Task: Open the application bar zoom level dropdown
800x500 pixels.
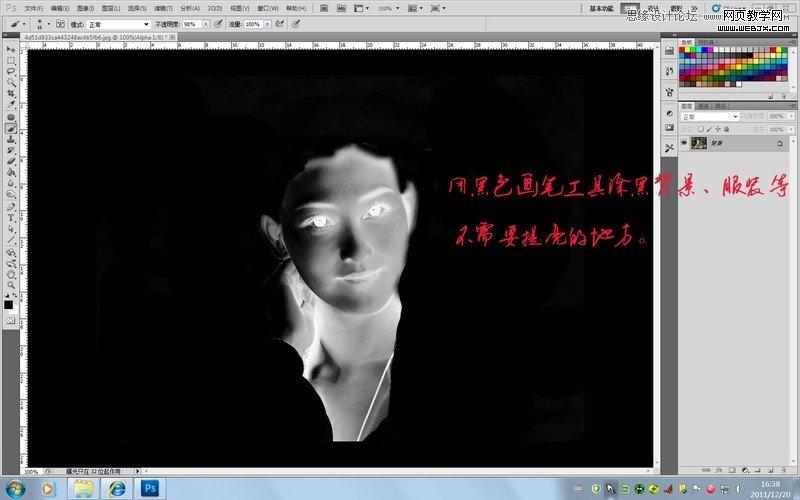Action: tap(397, 8)
